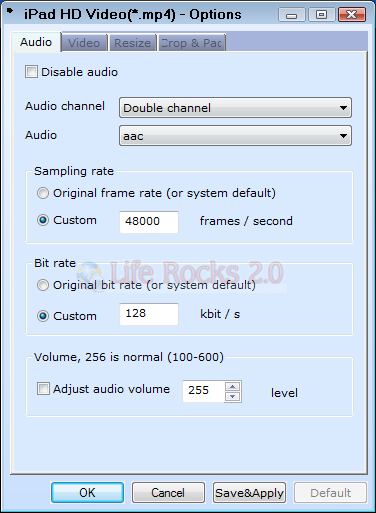376x513 pixels.
Task: Enable Adjust audio volume checkbox
Action: point(43,389)
